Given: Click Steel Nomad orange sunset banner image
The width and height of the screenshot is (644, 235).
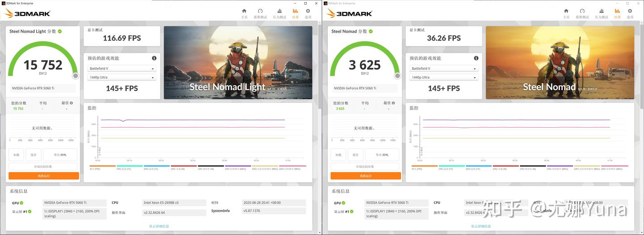Looking at the screenshot, I should pyautogui.click(x=560, y=63).
